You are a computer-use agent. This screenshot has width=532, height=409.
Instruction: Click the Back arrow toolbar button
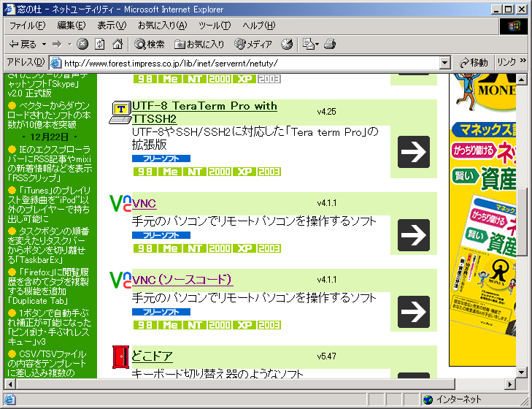(x=23, y=44)
